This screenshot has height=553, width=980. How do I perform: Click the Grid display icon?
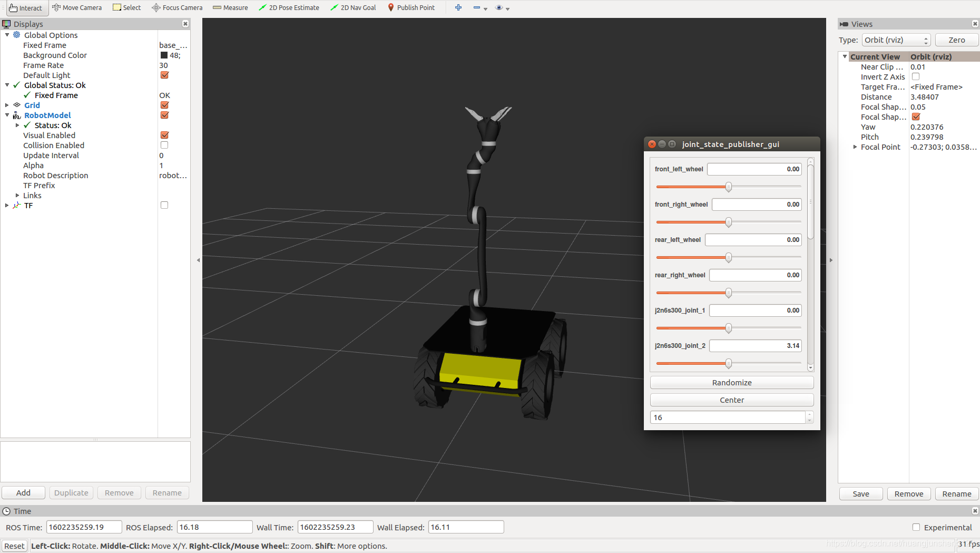[x=17, y=105]
